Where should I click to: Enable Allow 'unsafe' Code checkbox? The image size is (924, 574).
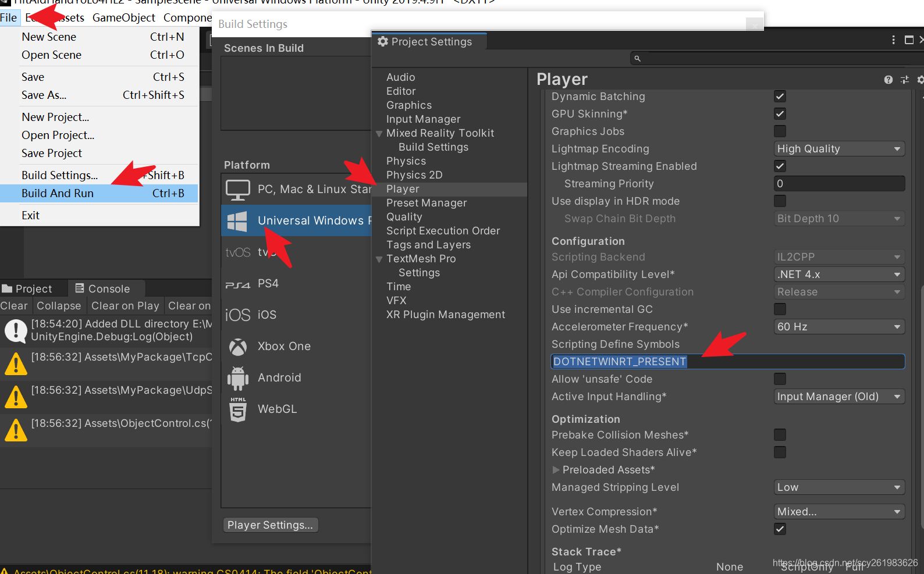tap(780, 379)
